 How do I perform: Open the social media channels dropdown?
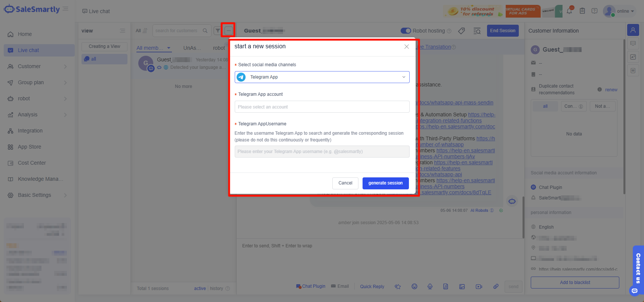322,77
